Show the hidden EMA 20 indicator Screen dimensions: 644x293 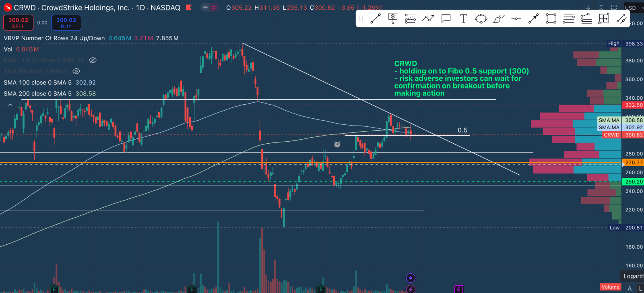tap(93, 60)
